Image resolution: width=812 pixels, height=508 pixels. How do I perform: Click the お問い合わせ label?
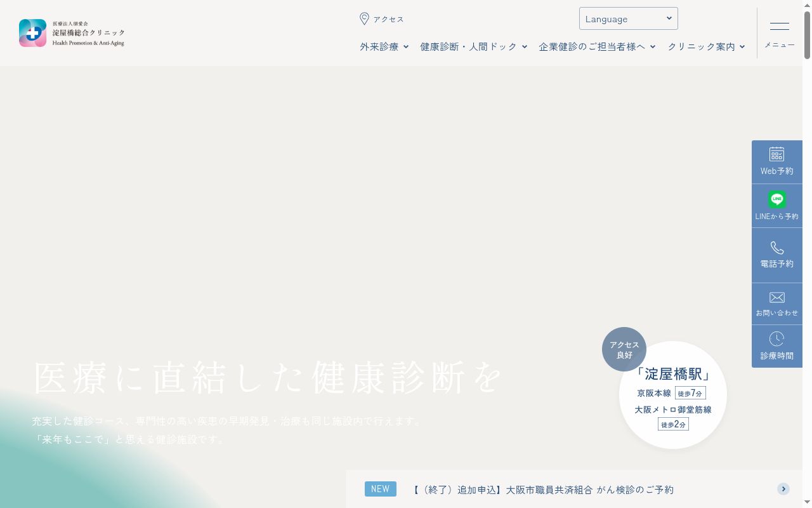pyautogui.click(x=777, y=312)
